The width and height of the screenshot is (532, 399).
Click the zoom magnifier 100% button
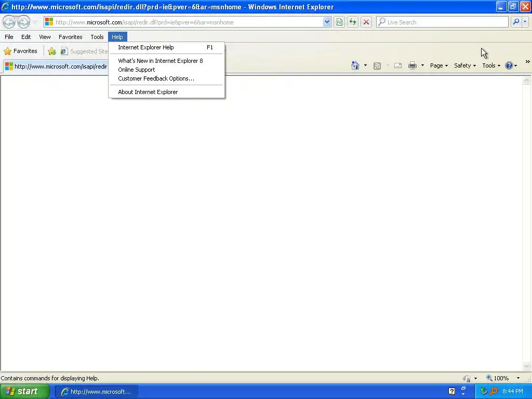[497, 378]
